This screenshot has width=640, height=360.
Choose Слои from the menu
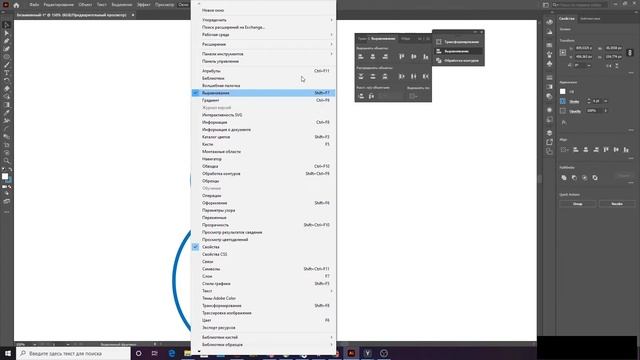click(263, 276)
